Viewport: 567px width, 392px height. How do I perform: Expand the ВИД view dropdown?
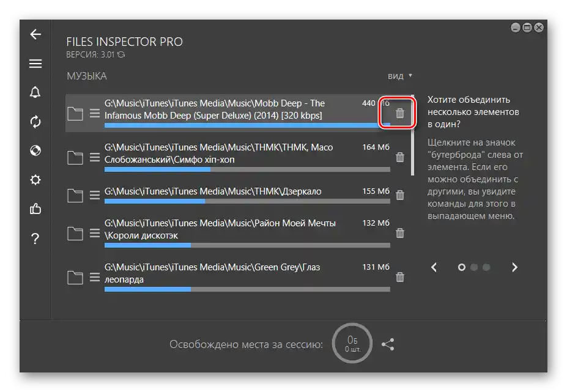coord(400,76)
